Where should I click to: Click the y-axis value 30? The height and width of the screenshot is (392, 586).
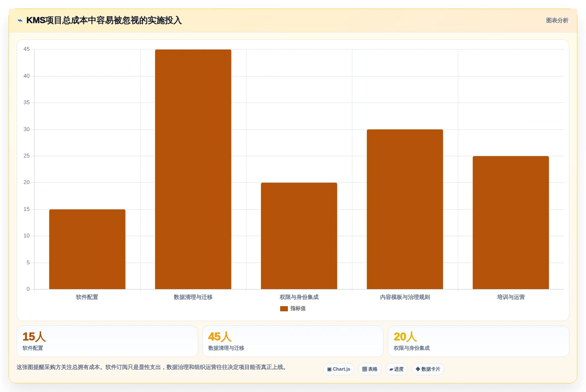click(x=26, y=129)
